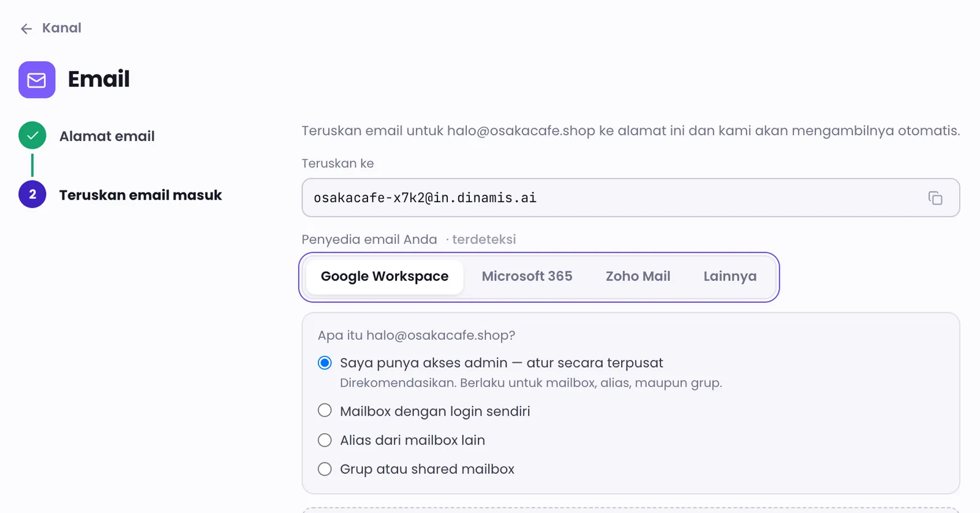This screenshot has height=513, width=980.
Task: Click the green completed checkmark step icon
Action: (x=32, y=136)
